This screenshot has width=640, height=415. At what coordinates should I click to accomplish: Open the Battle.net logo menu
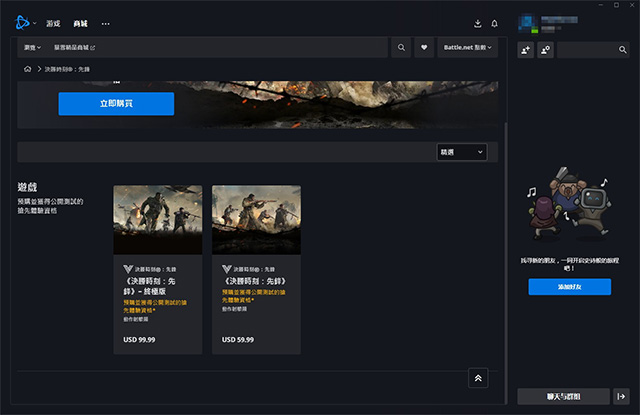22,23
